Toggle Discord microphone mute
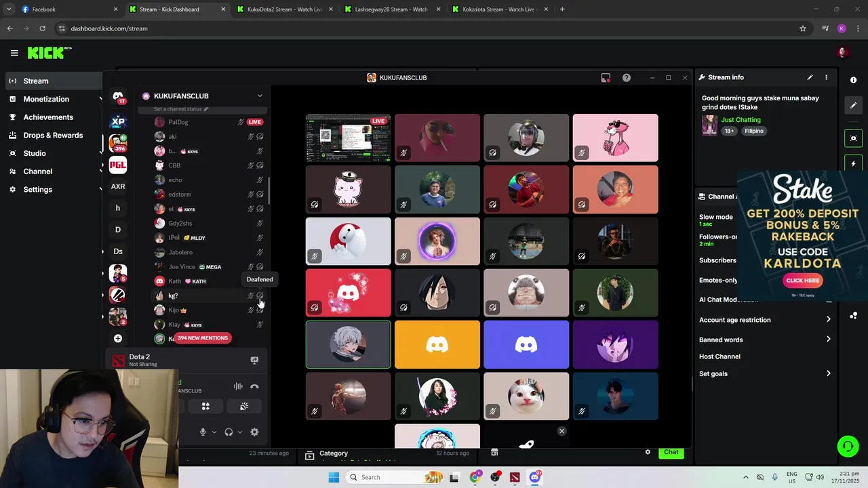The height and width of the screenshot is (488, 868). 202,432
